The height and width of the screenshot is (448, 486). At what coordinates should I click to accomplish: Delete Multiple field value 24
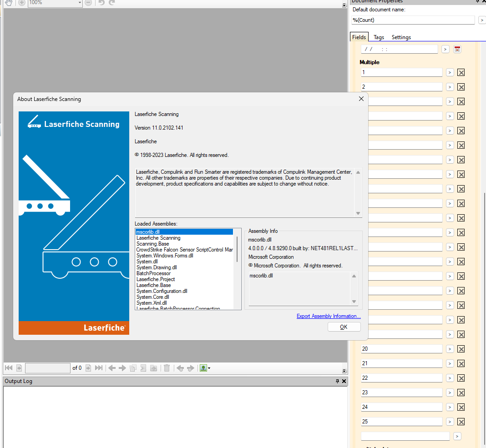[x=461, y=408]
